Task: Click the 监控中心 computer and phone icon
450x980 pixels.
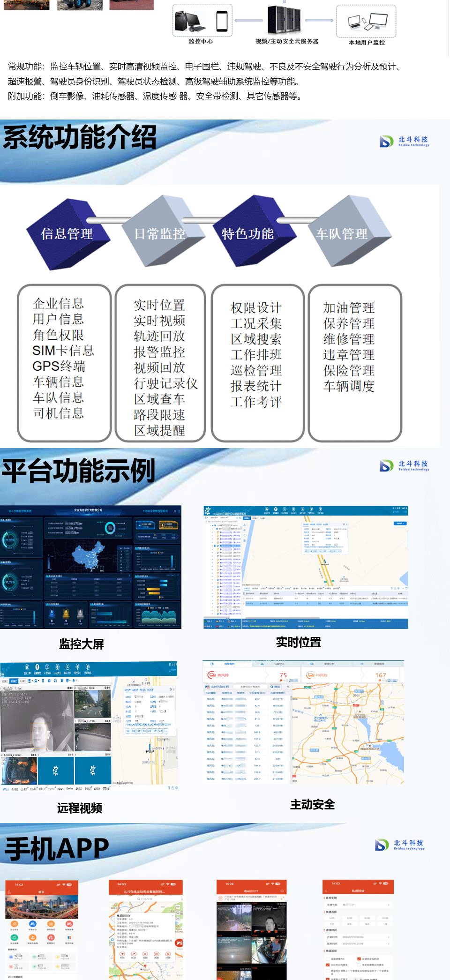Action: (x=202, y=21)
